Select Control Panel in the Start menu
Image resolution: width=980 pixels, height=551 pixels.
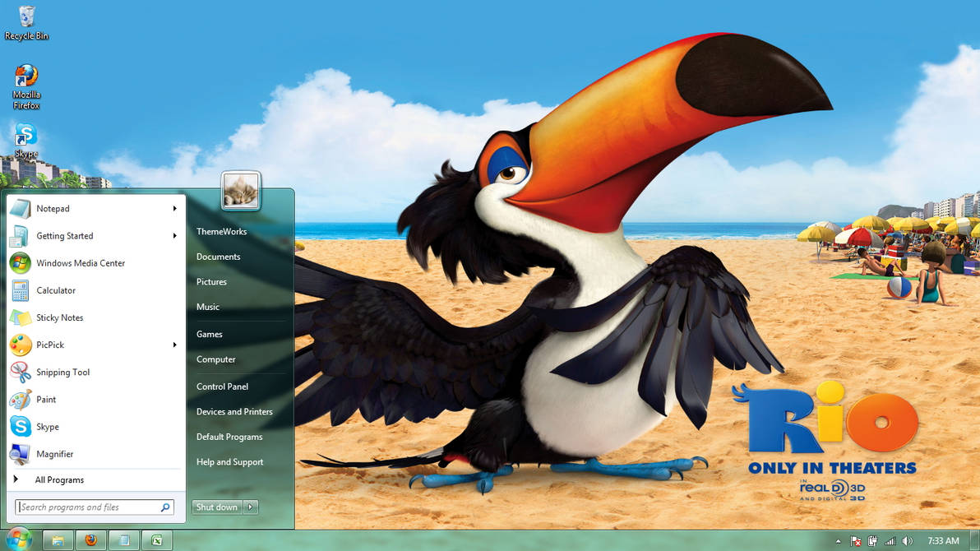click(222, 386)
